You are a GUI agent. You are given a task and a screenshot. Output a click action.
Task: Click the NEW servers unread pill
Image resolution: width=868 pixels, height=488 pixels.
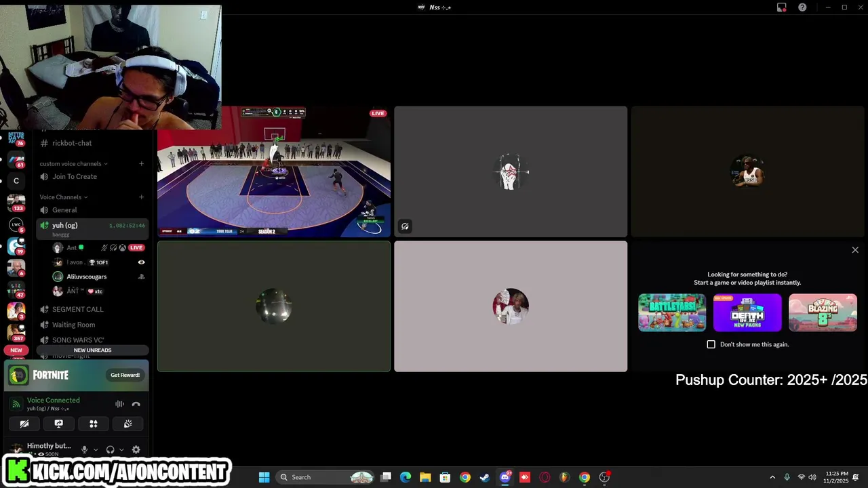click(16, 350)
